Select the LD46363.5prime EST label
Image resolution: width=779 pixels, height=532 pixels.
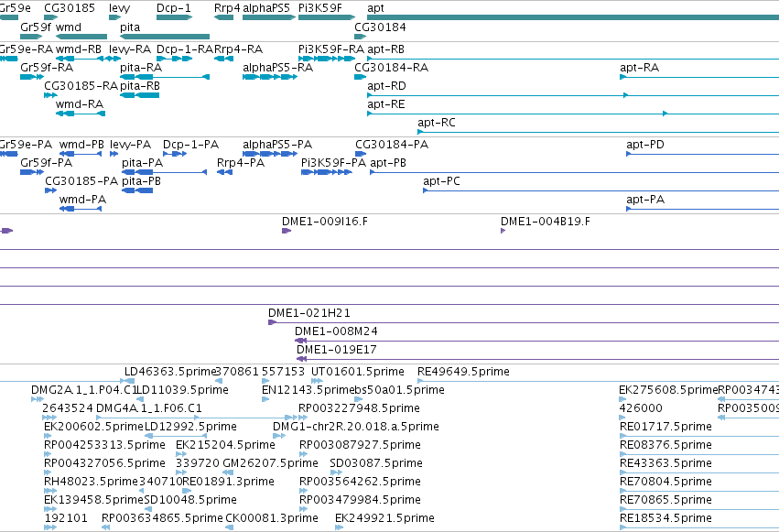(x=170, y=372)
